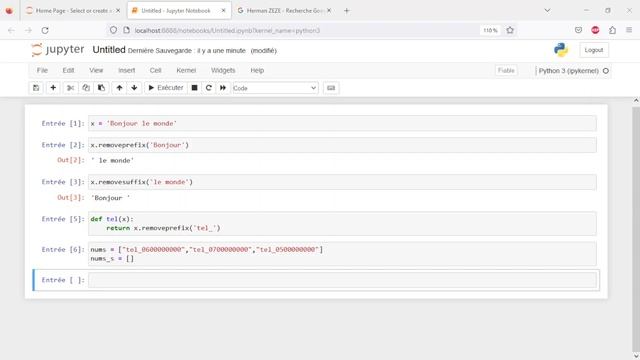Copy selected cells icon
This screenshot has height=360, width=640.
(86, 88)
